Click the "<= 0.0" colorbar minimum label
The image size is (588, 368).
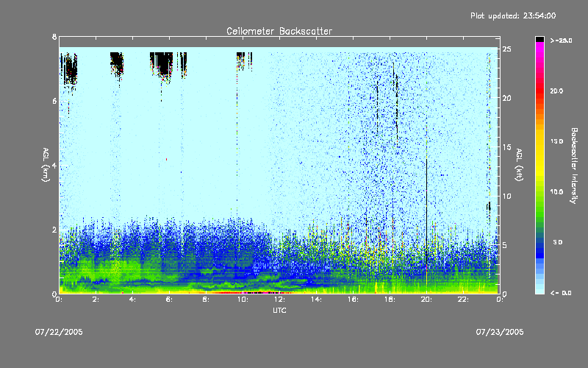tap(561, 293)
